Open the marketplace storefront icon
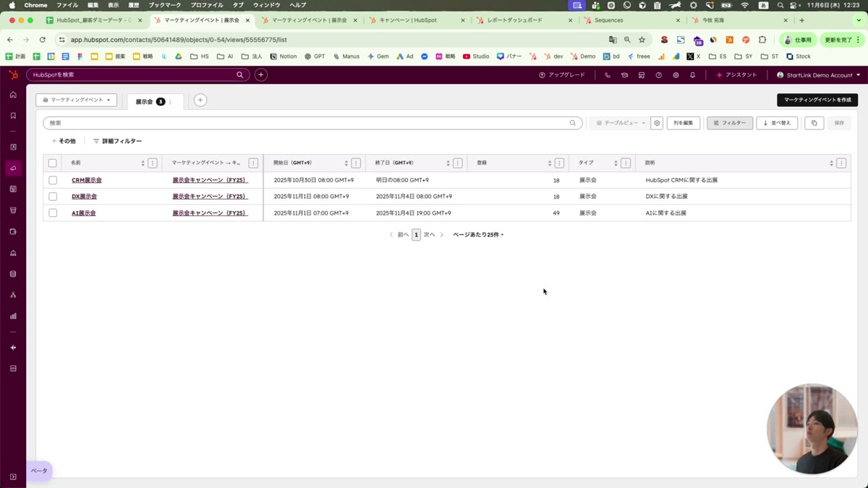Viewport: 868px width, 488px height. [642, 75]
